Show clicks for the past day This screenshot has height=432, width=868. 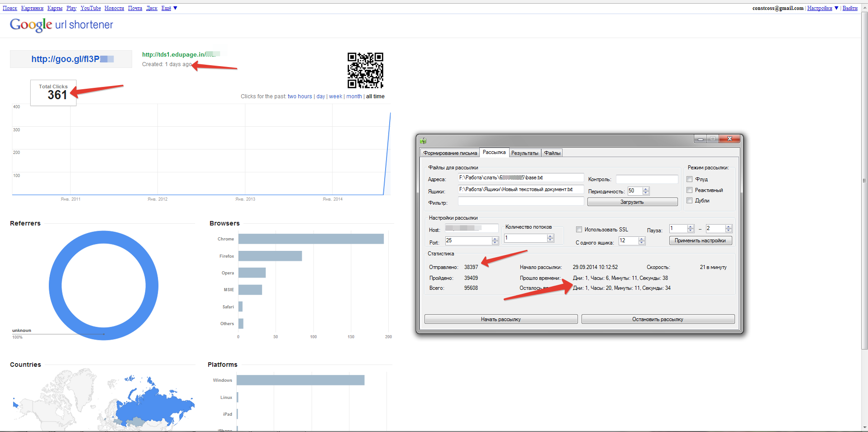coord(321,96)
